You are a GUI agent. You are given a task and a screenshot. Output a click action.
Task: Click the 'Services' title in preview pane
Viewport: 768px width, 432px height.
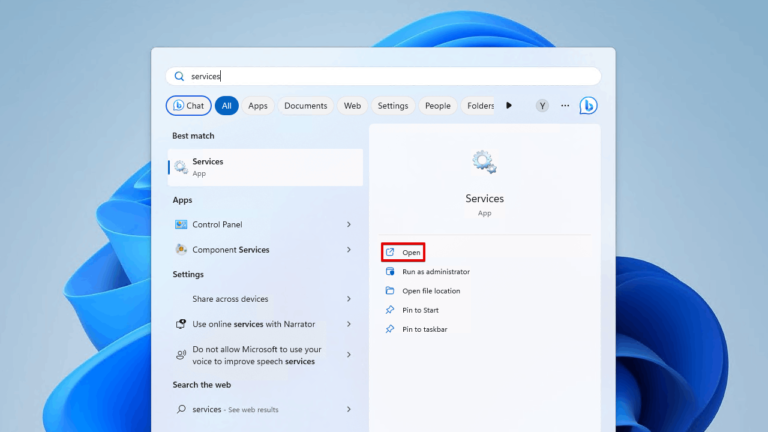(484, 198)
